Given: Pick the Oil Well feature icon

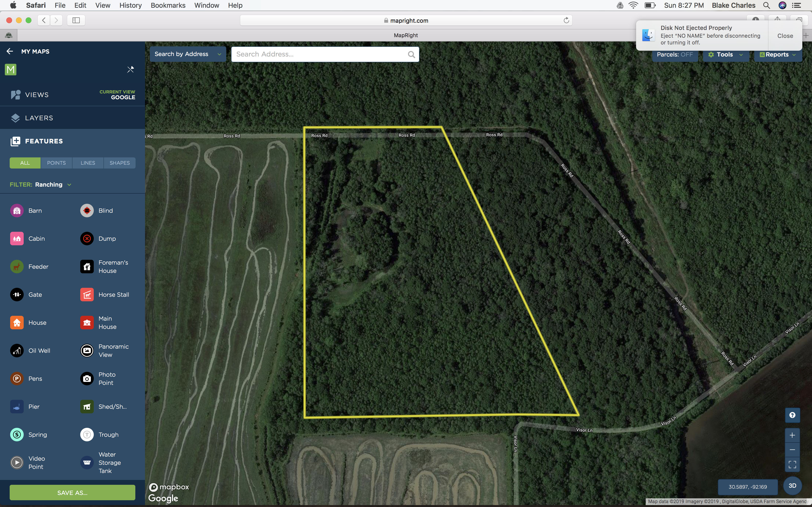Looking at the screenshot, I should (17, 351).
